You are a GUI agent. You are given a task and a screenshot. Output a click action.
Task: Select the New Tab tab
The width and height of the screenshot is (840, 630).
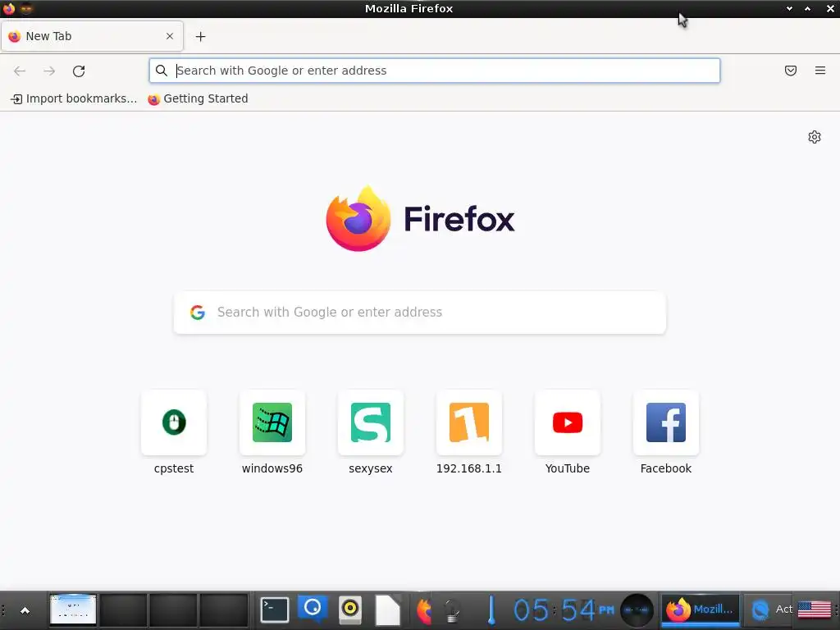(x=92, y=36)
